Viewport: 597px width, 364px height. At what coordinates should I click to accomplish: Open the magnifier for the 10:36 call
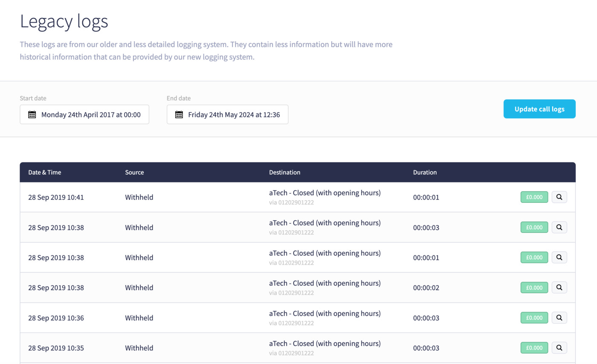[559, 318]
